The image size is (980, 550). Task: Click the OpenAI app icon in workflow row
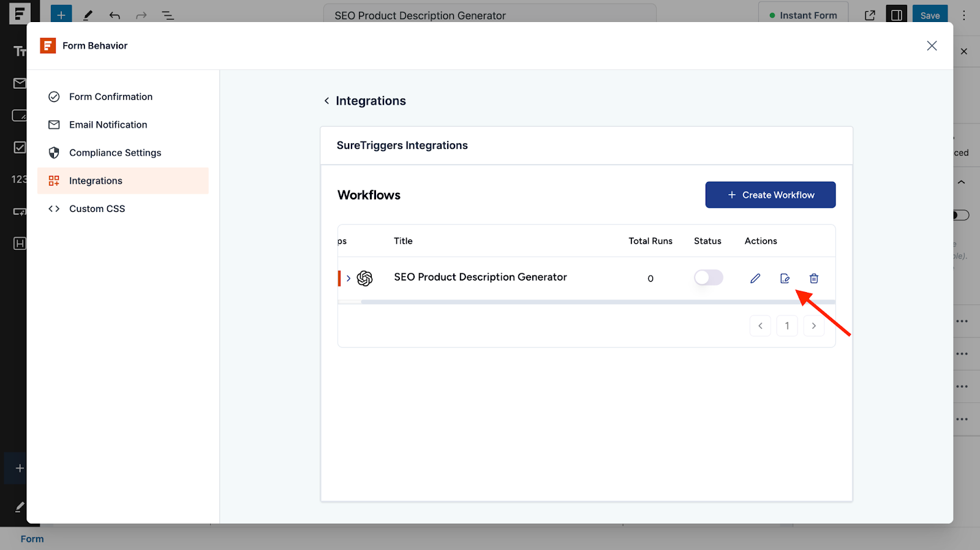(365, 278)
